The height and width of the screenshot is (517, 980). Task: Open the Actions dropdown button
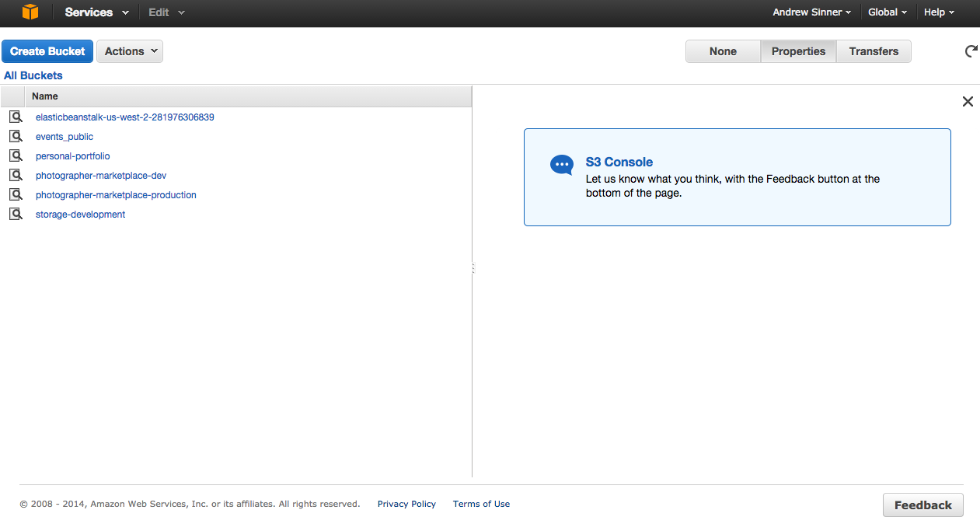coord(130,51)
